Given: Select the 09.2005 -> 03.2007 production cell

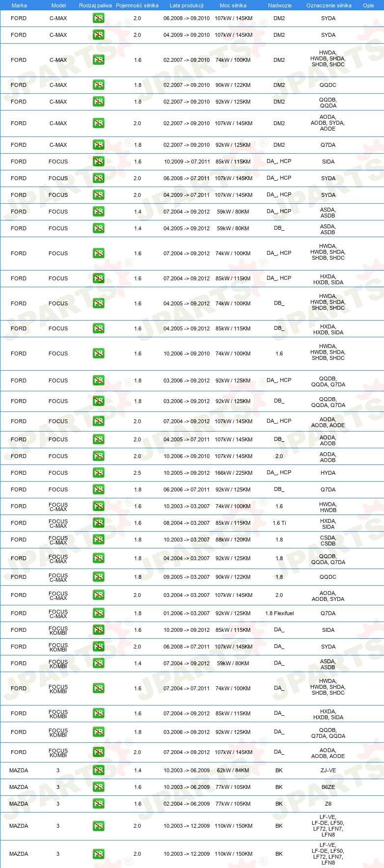Looking at the screenshot, I should pos(187,577).
